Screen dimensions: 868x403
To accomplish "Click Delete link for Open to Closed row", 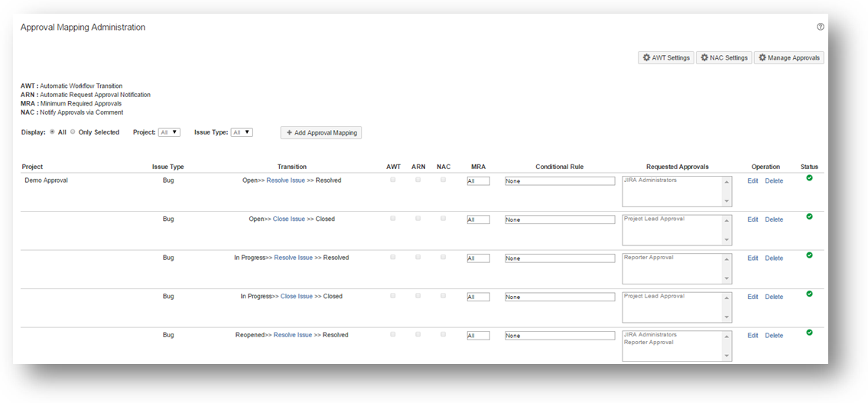I will pos(774,219).
